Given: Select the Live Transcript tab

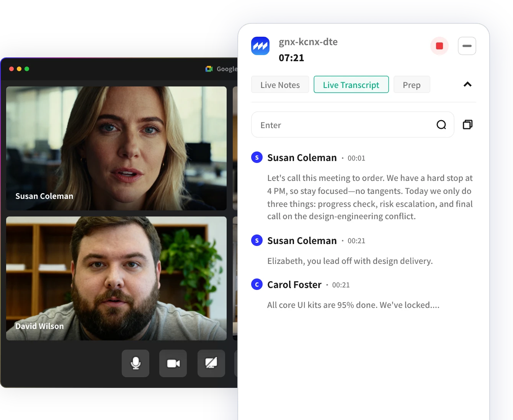Looking at the screenshot, I should pos(351,85).
